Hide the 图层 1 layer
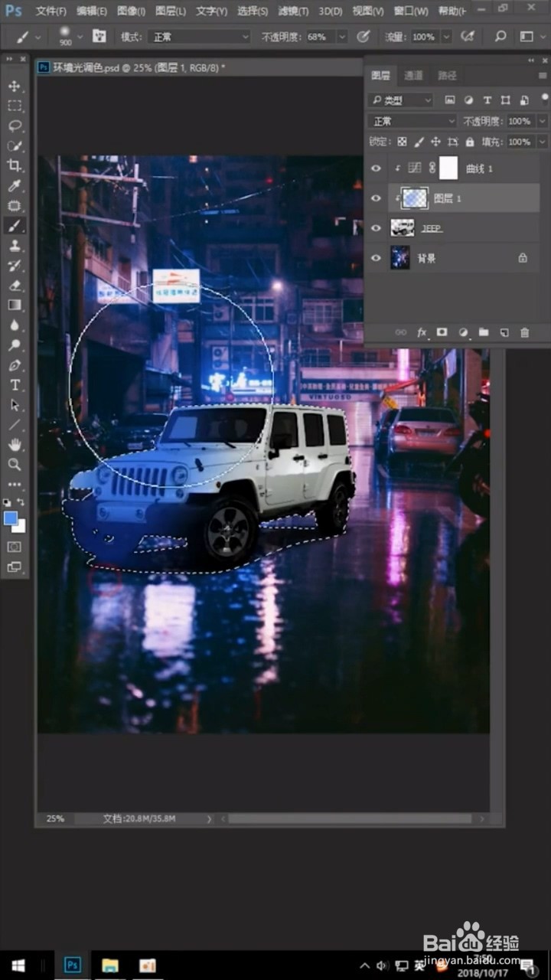Screen dimensions: 551x980 coord(376,198)
